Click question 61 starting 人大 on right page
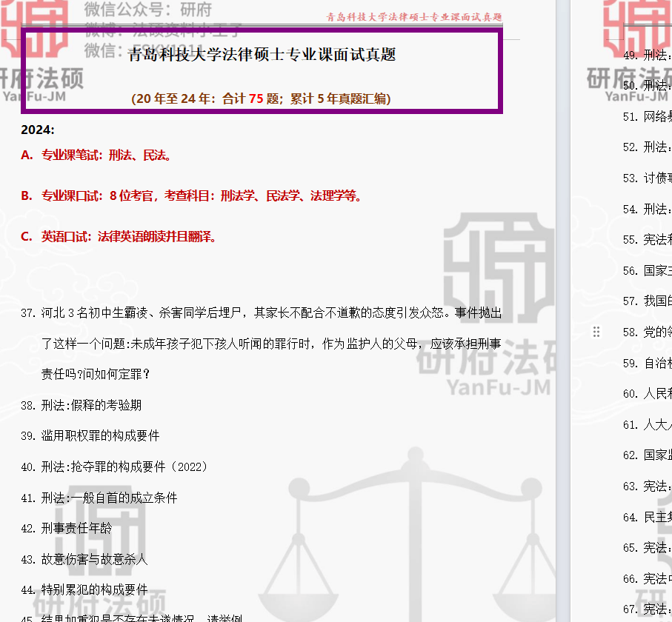Image resolution: width=672 pixels, height=622 pixels. click(647, 424)
